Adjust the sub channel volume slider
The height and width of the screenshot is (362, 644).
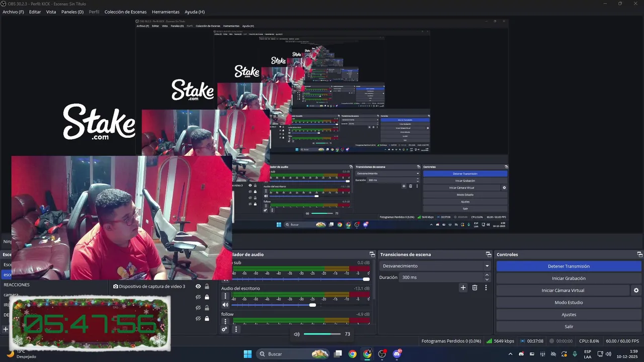coord(300,279)
